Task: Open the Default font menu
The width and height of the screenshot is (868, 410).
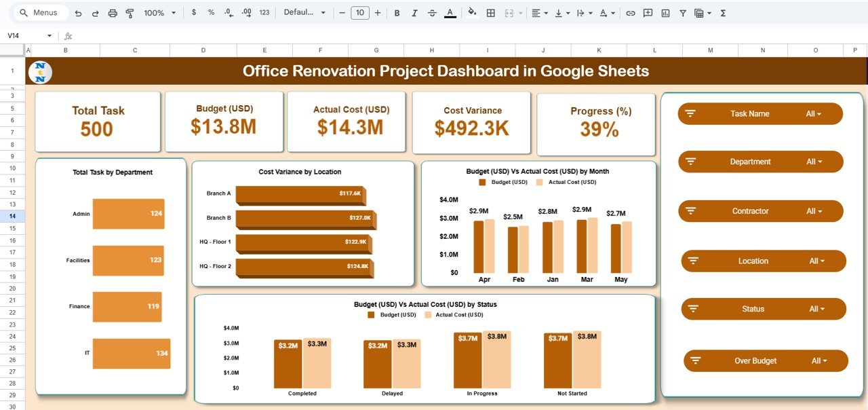Action: pyautogui.click(x=304, y=13)
